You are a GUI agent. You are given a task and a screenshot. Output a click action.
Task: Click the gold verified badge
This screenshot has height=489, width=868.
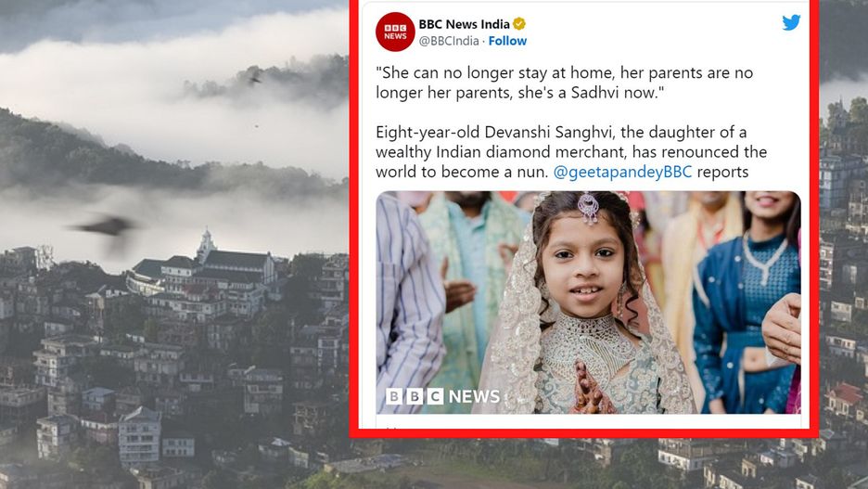click(520, 24)
